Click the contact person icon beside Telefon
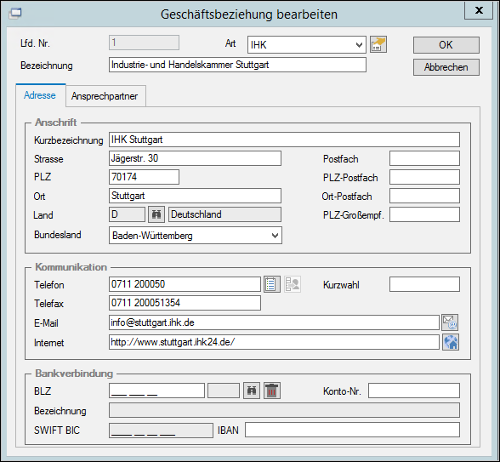Viewport: 500px width, 462px height. (x=293, y=284)
